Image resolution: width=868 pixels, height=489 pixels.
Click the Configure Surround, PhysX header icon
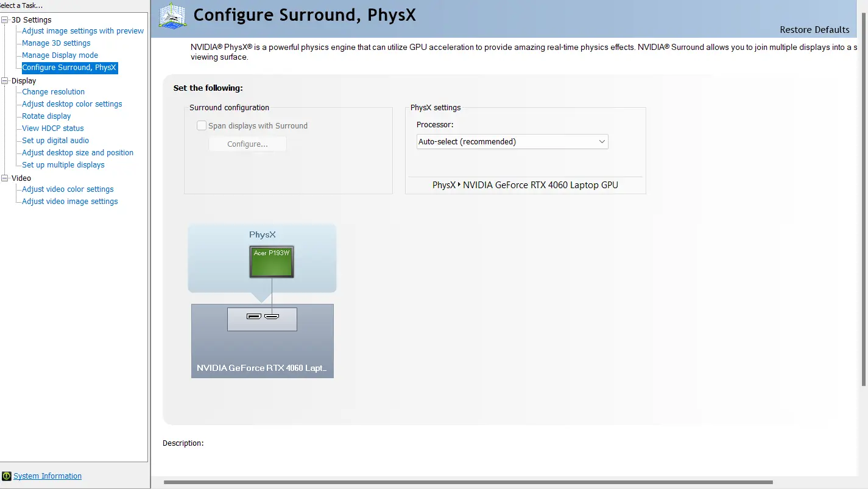pos(173,16)
